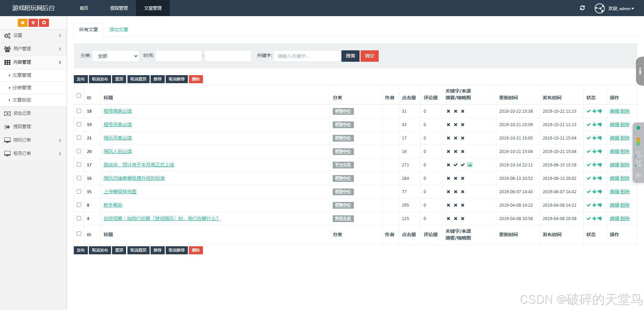This screenshot has width=644, height=310.
Task: Tick the select-all checkbox in table header
Action: (x=79, y=95)
